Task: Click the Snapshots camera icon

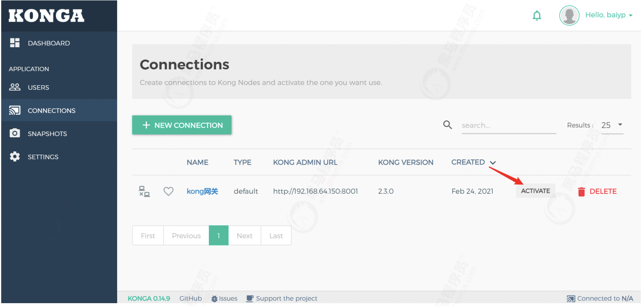Action: tap(15, 133)
